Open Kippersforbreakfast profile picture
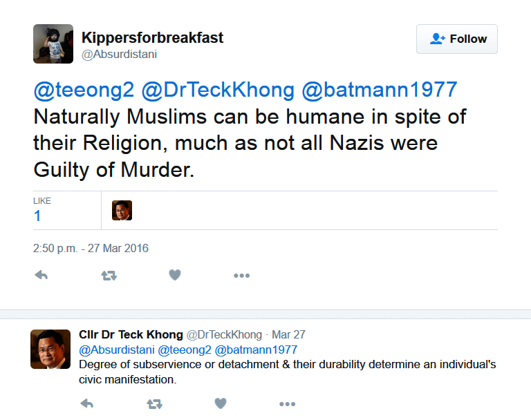 pos(53,44)
